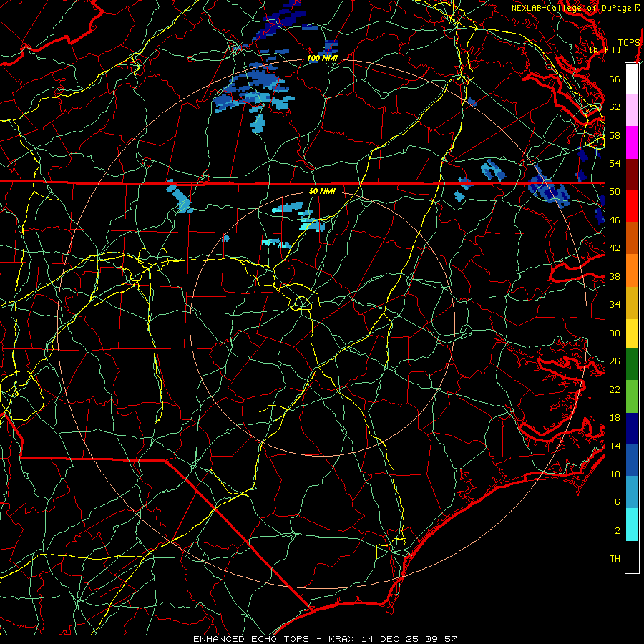
Task: Click the dark green legend swatch
Action: click(632, 364)
